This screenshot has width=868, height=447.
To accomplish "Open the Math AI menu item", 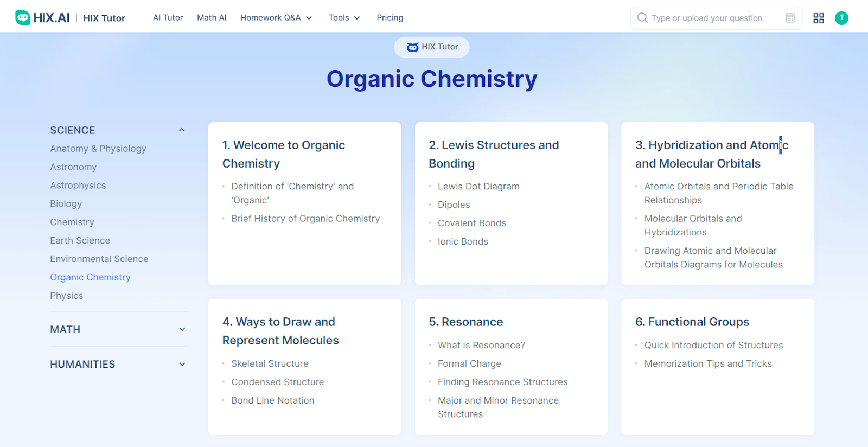I will pyautogui.click(x=212, y=18).
